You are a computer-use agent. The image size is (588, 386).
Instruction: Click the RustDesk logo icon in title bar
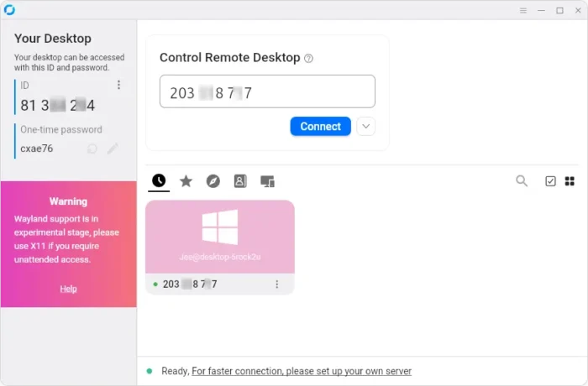coord(9,10)
